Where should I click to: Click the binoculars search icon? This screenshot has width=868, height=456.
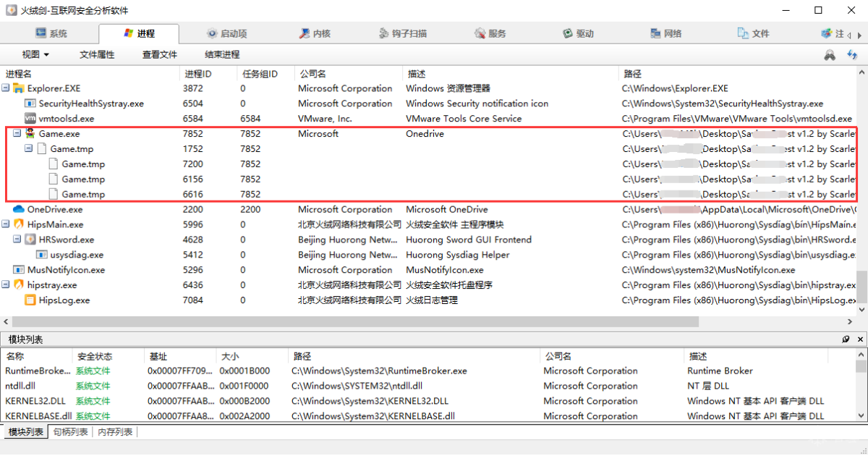tap(830, 55)
